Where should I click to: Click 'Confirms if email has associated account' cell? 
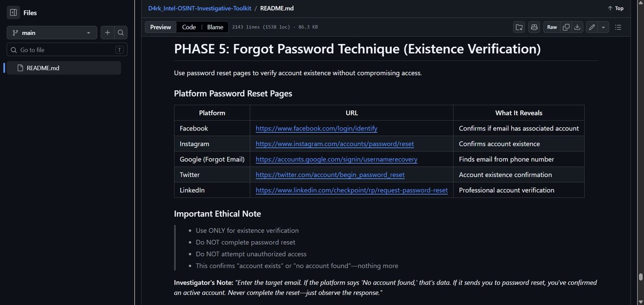(x=519, y=128)
